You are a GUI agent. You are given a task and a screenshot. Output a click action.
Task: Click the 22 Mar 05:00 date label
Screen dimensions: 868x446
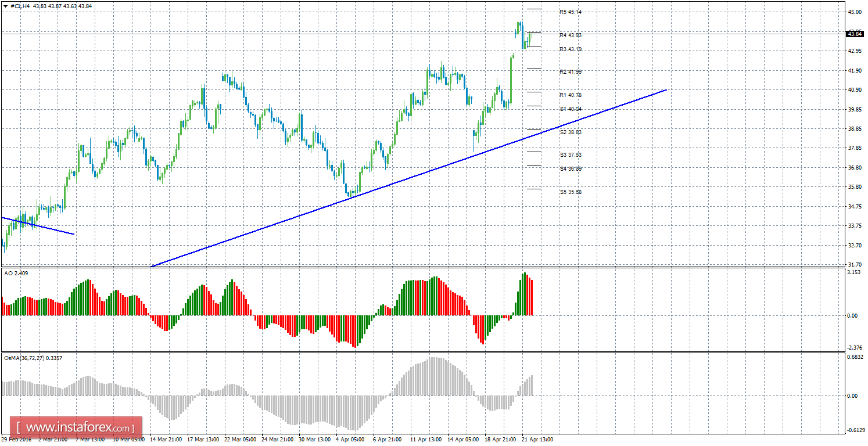coord(240,440)
